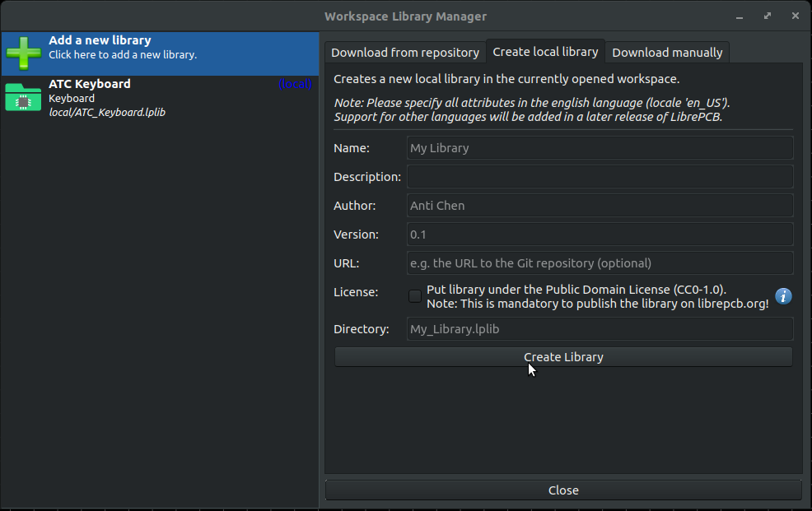This screenshot has height=511, width=812.
Task: Click the blue '(local)' label
Action: coord(295,84)
